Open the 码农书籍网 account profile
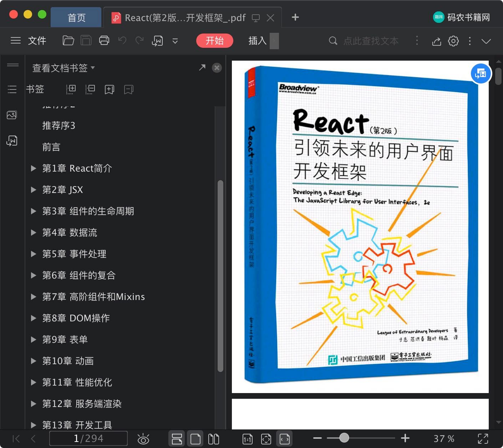 pyautogui.click(x=462, y=17)
